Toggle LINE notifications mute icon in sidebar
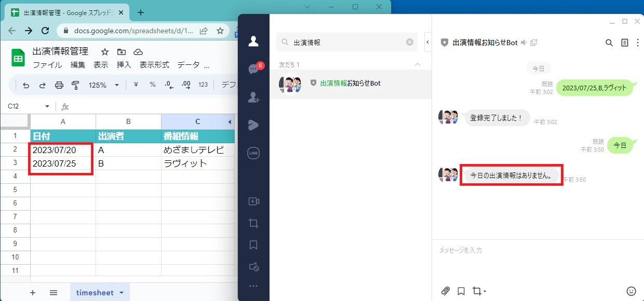The image size is (644, 301). (x=253, y=267)
